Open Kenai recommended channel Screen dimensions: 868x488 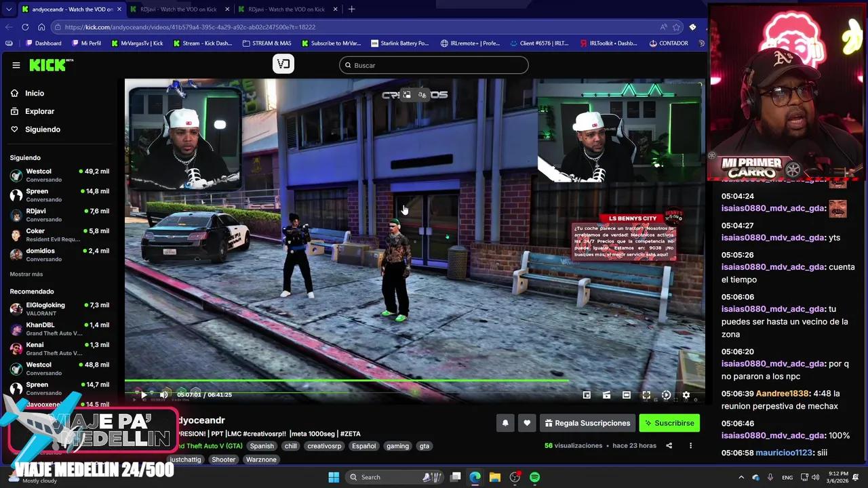[x=60, y=348]
